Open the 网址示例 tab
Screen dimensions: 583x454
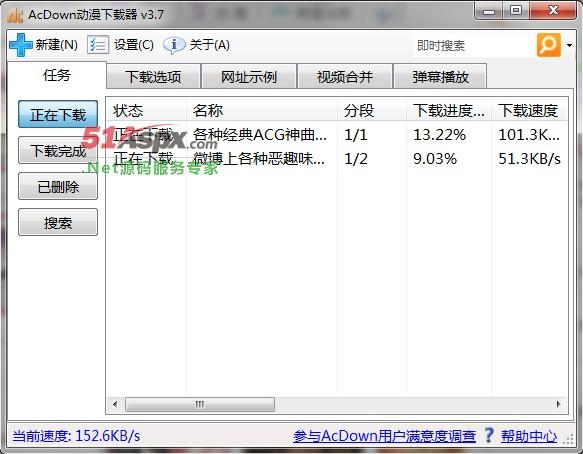(x=249, y=77)
